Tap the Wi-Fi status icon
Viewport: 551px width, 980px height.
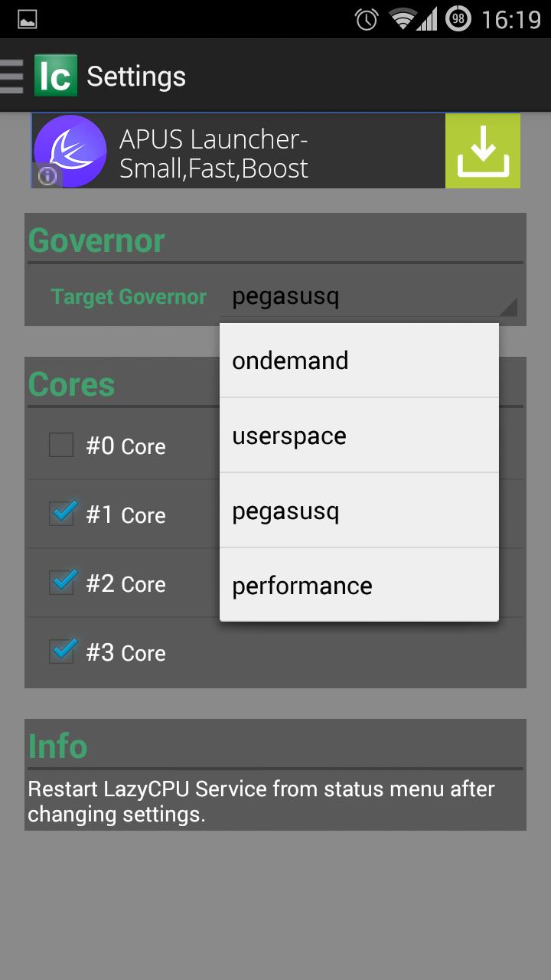pos(403,19)
